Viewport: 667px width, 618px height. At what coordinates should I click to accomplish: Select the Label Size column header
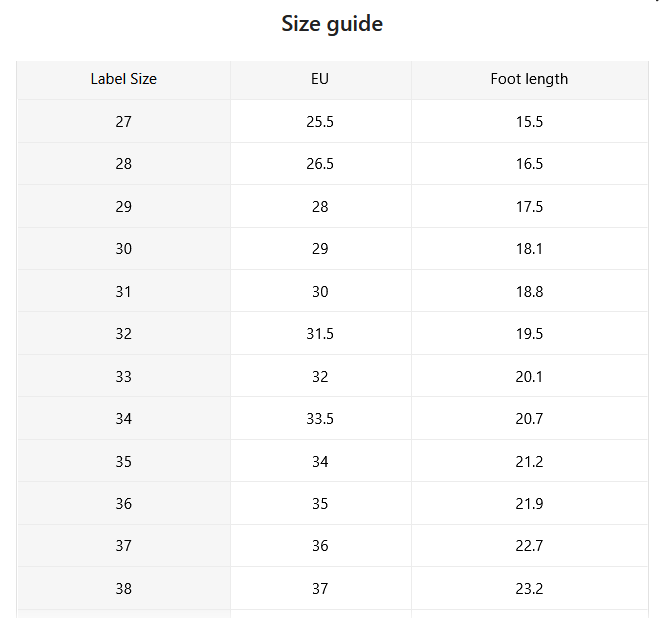pyautogui.click(x=124, y=80)
